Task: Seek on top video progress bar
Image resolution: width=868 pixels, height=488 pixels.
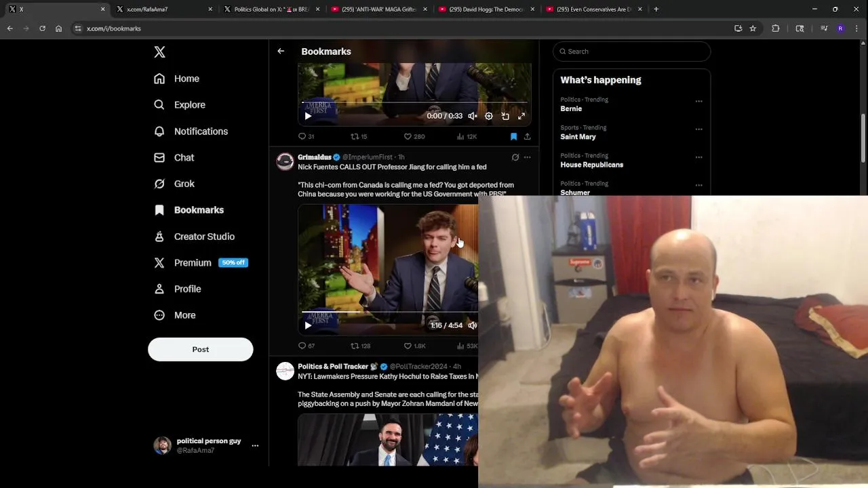Action: [414, 102]
